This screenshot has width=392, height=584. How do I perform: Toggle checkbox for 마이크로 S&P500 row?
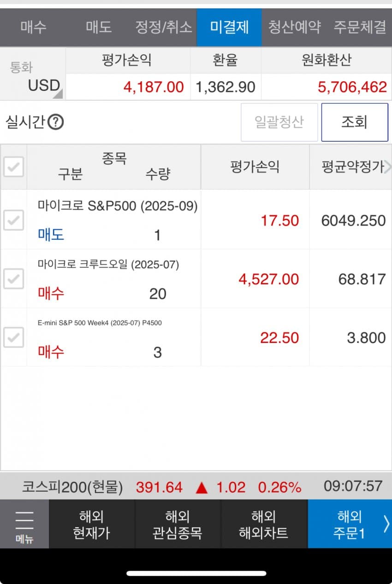coord(13,220)
